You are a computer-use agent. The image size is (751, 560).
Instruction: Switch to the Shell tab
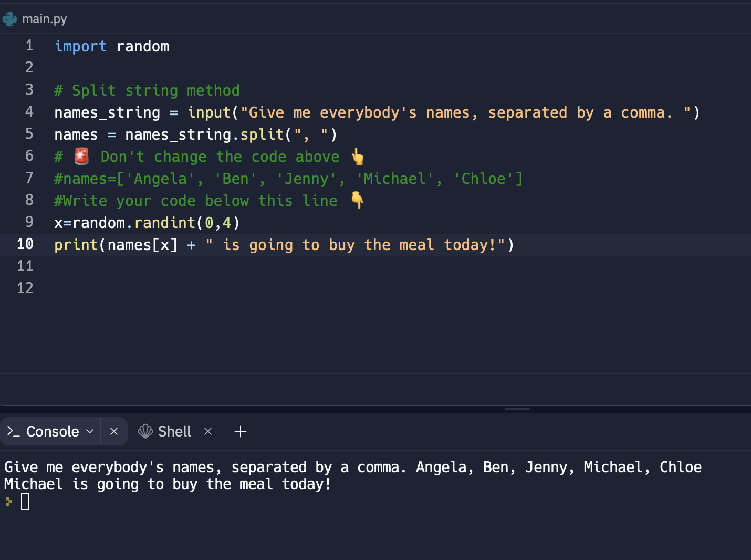(174, 431)
